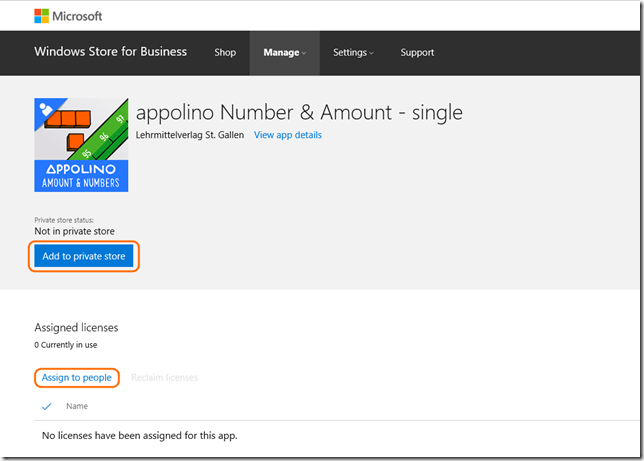The width and height of the screenshot is (644, 461).
Task: Sort by the Name column header
Action: (77, 406)
